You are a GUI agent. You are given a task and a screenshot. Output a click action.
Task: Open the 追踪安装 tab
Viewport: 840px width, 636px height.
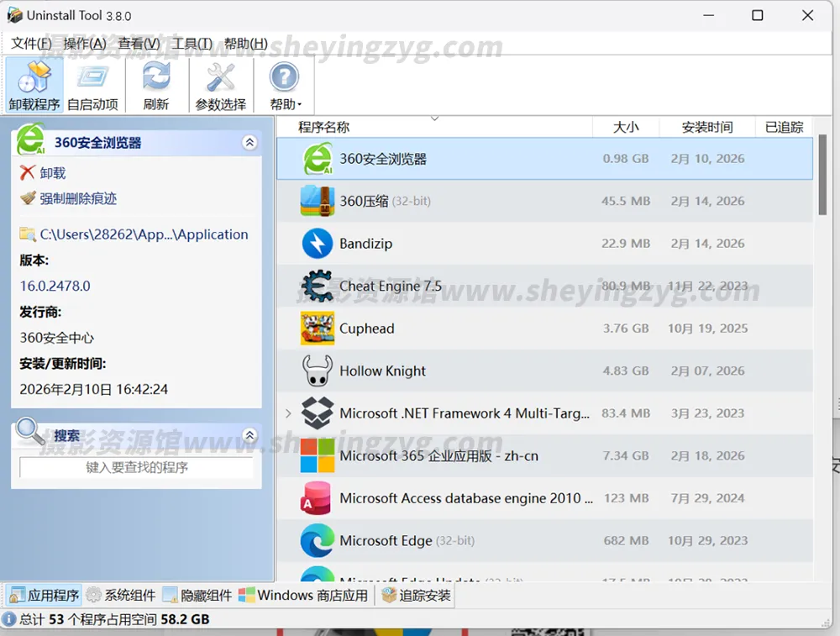coord(416,596)
